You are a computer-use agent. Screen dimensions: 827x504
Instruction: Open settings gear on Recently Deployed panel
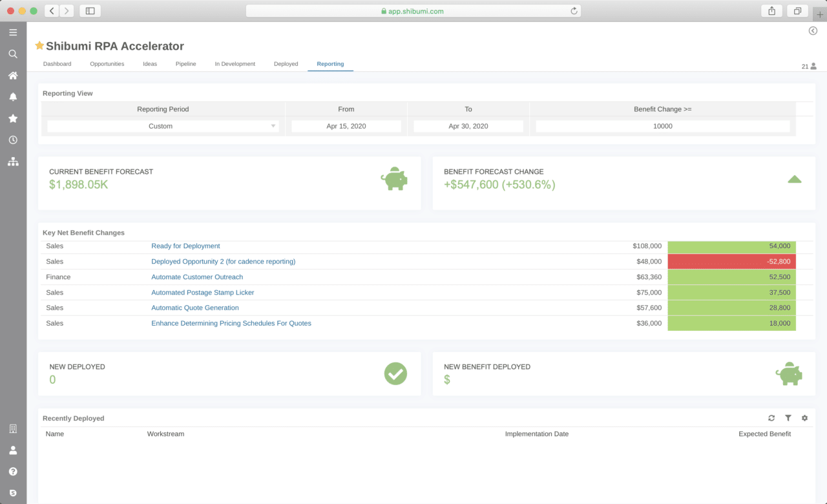coord(804,418)
